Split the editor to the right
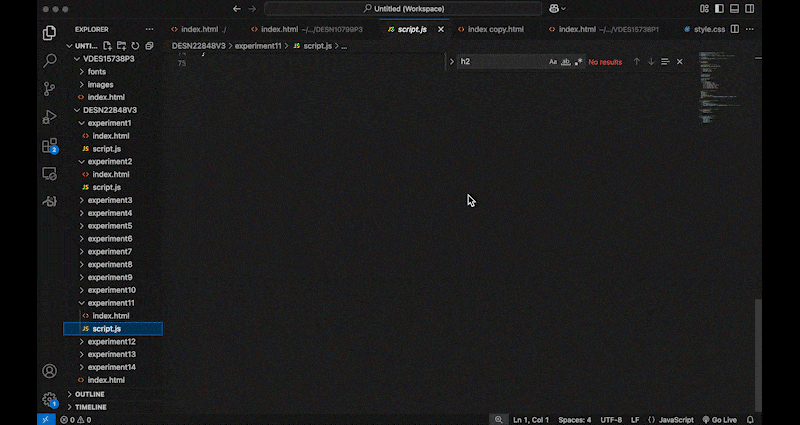800x425 pixels. pyautogui.click(x=735, y=30)
